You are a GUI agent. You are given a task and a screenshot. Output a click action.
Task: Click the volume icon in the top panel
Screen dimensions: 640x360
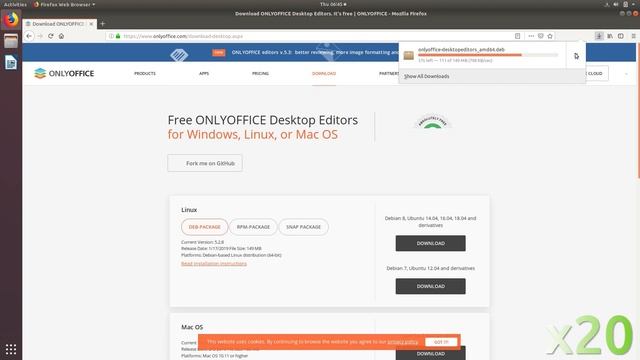point(616,4)
